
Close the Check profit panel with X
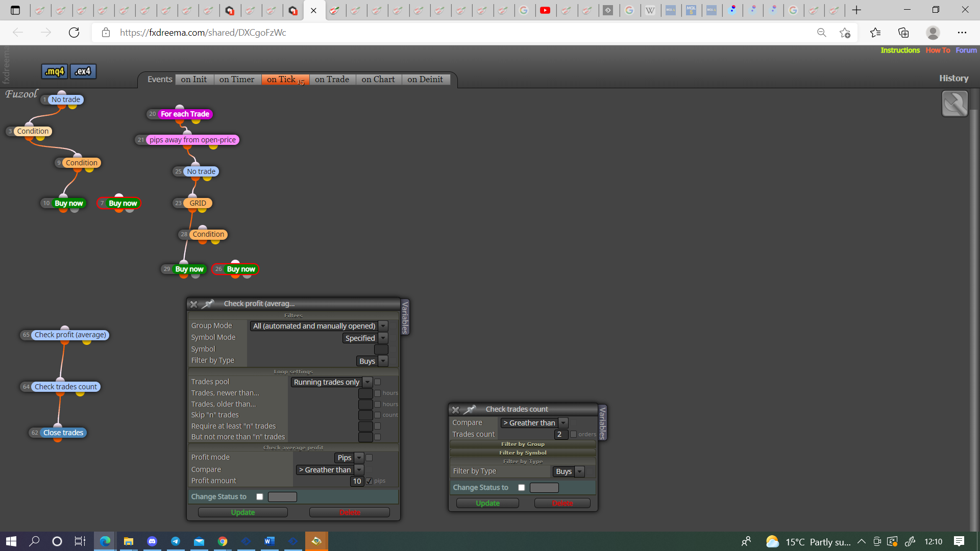coord(194,304)
